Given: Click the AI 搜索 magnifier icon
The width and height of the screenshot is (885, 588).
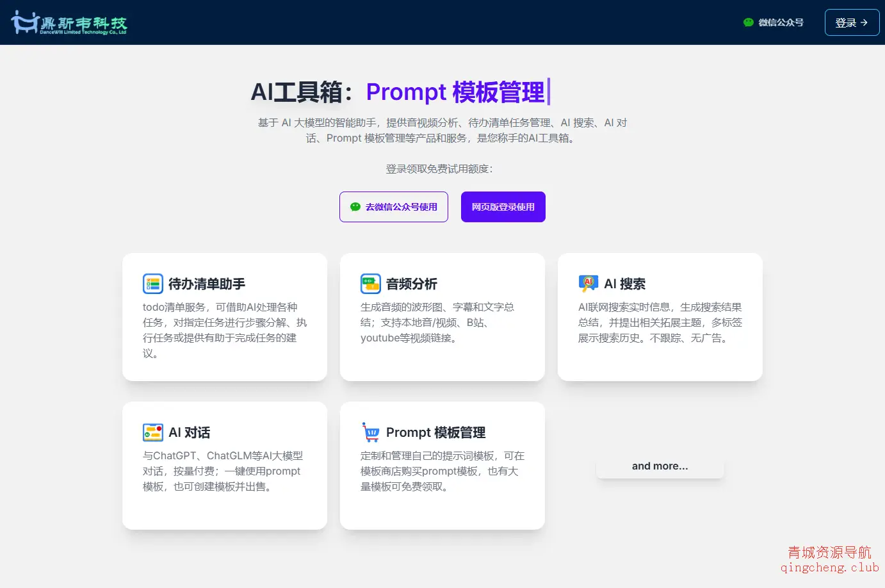Looking at the screenshot, I should pos(588,283).
